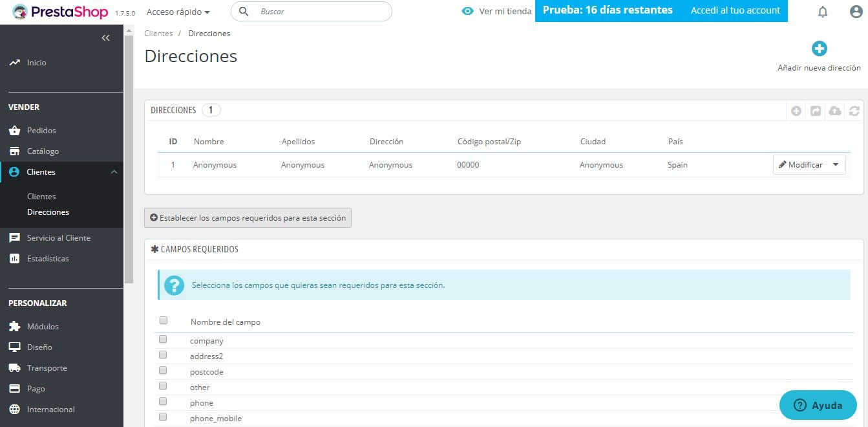The image size is (868, 427).
Task: Select the export addresses icon
Action: [x=815, y=110]
